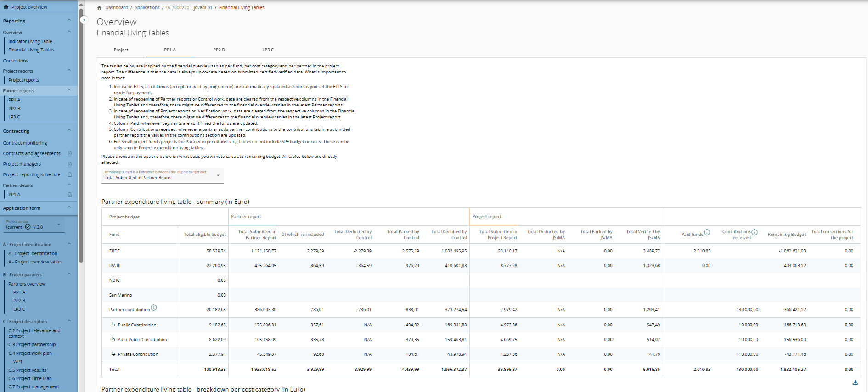Click the info icon beside Partner contribution
This screenshot has height=392, width=868.
pos(154,308)
